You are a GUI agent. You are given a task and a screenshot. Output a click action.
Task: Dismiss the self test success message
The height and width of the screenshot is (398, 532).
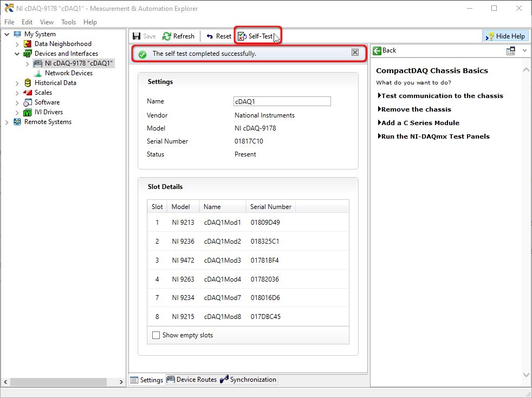(355, 52)
